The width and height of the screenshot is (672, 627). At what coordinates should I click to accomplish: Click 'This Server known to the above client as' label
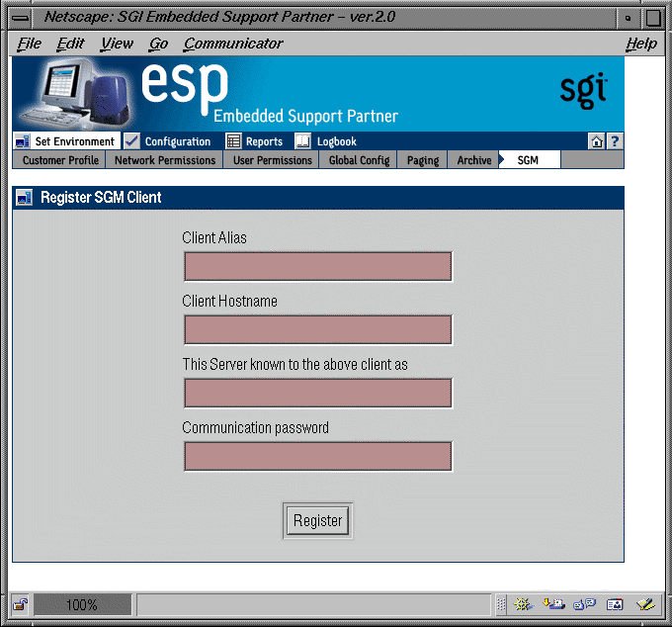(x=294, y=364)
